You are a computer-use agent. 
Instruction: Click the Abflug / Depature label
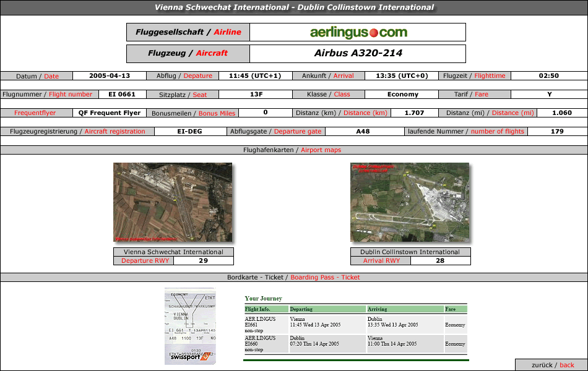(x=184, y=75)
